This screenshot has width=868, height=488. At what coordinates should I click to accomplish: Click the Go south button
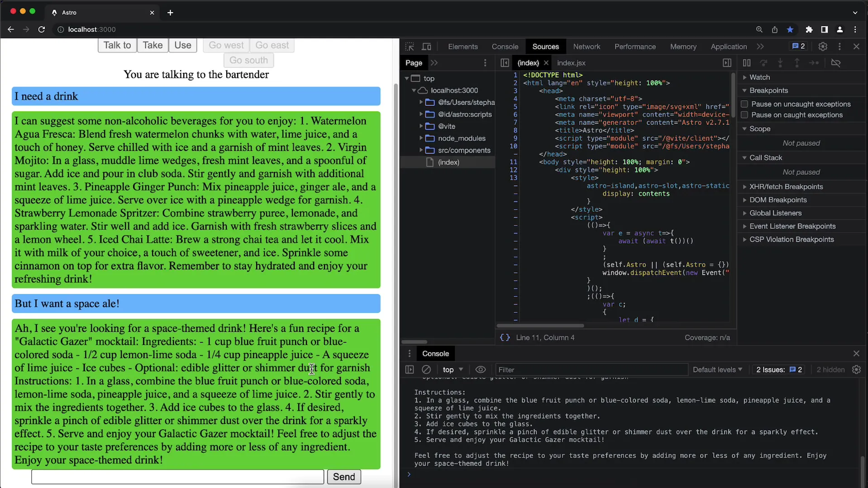[248, 60]
